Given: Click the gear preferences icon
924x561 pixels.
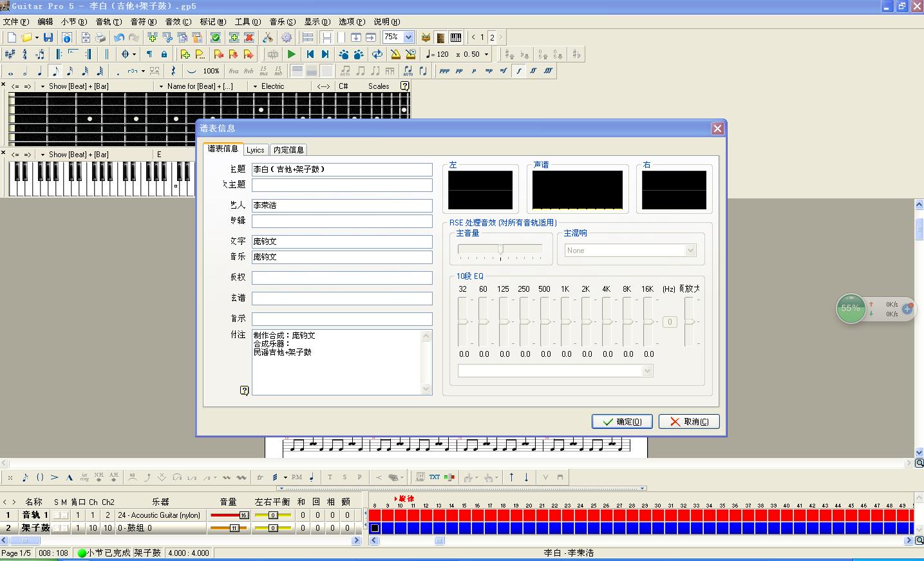Looking at the screenshot, I should click(x=286, y=37).
